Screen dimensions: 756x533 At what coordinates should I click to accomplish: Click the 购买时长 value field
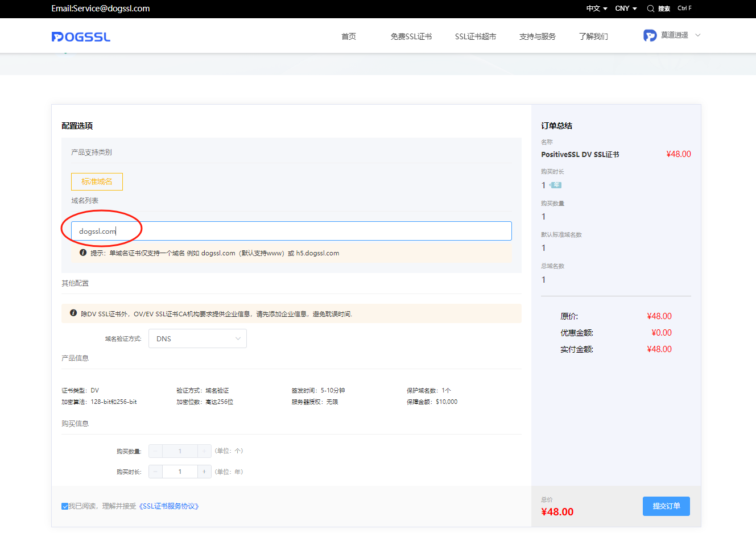[x=180, y=472]
